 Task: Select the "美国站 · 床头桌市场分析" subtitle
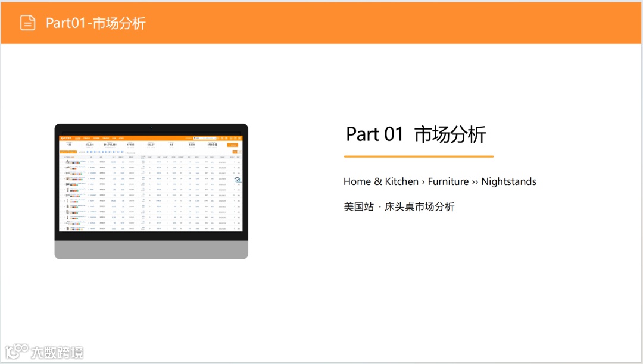pyautogui.click(x=399, y=207)
